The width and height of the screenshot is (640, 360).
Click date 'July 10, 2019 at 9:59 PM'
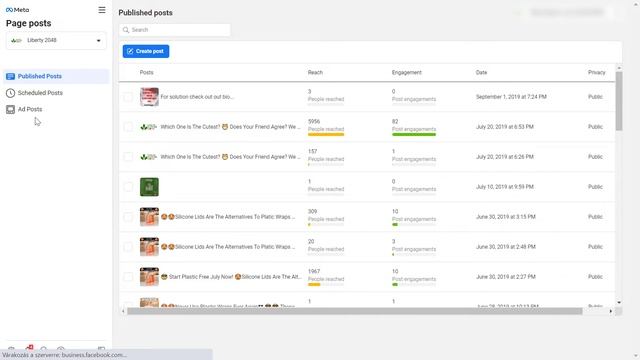point(504,187)
